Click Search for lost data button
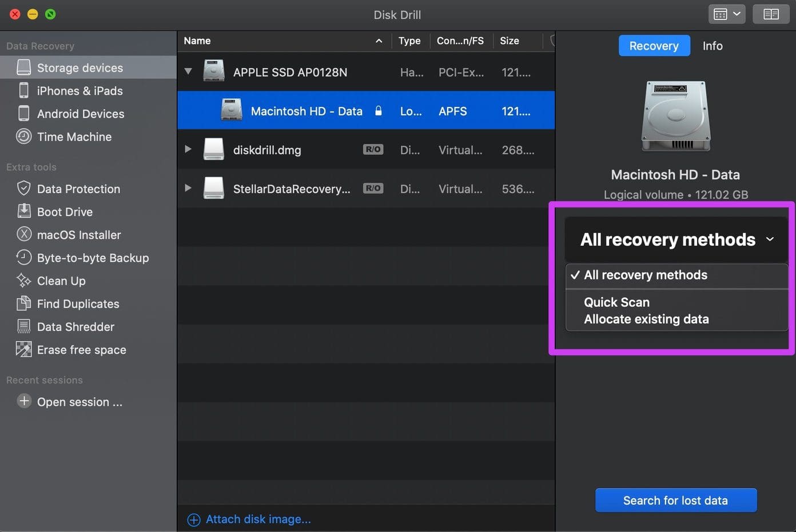The height and width of the screenshot is (532, 796). tap(676, 501)
